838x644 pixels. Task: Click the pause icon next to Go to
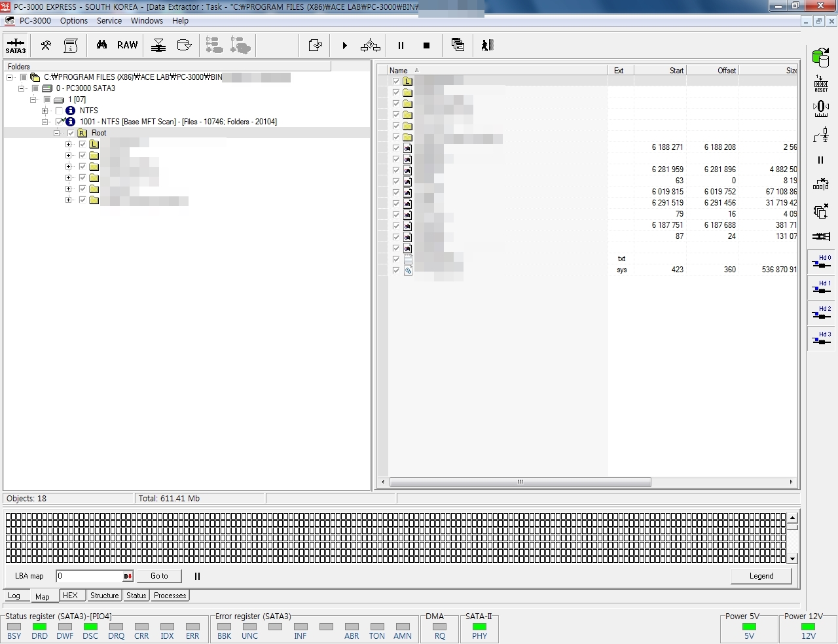click(x=197, y=577)
